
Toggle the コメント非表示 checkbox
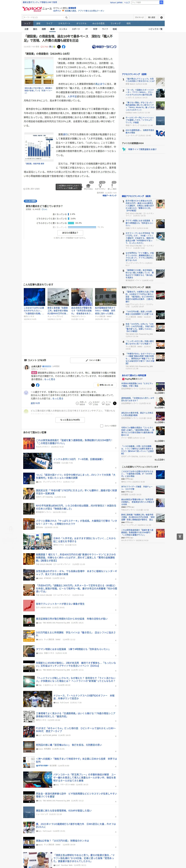coord(102,426)
